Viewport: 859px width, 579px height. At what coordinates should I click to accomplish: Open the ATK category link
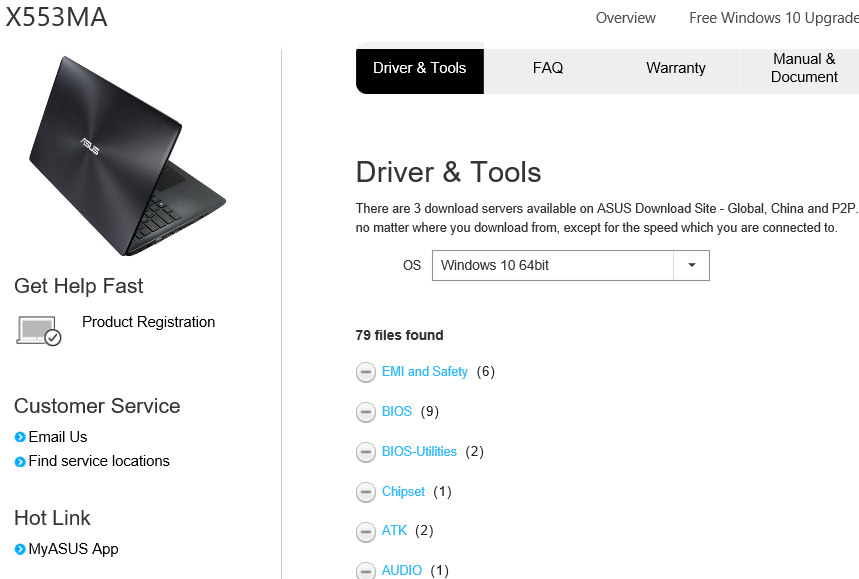pyautogui.click(x=394, y=531)
